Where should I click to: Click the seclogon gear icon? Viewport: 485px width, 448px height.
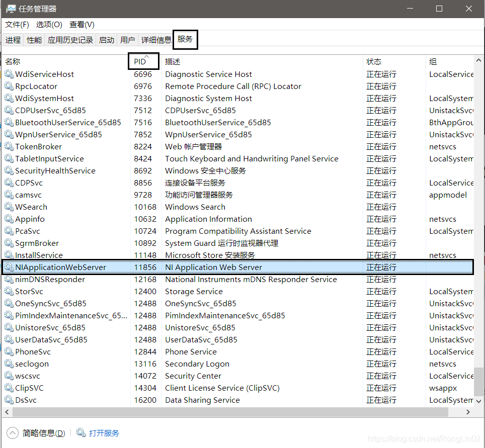pos(9,364)
